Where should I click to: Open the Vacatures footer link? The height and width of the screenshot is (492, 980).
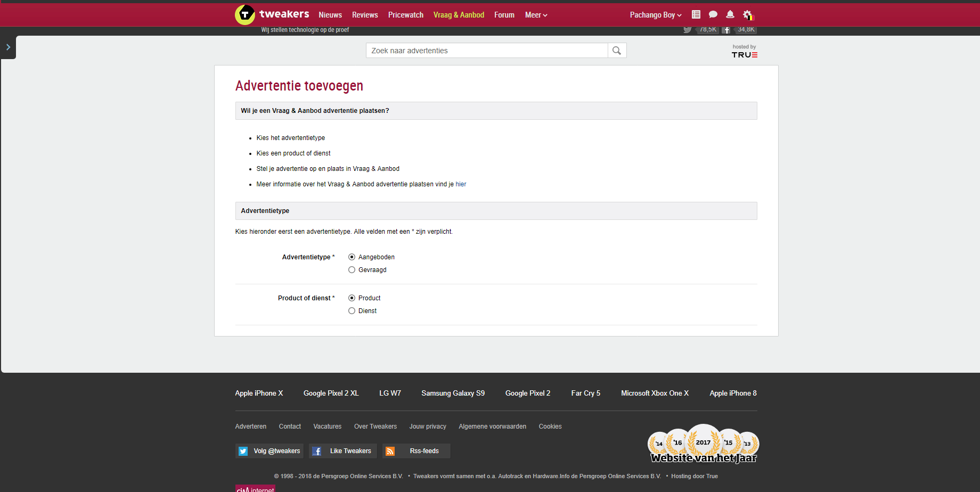point(328,427)
